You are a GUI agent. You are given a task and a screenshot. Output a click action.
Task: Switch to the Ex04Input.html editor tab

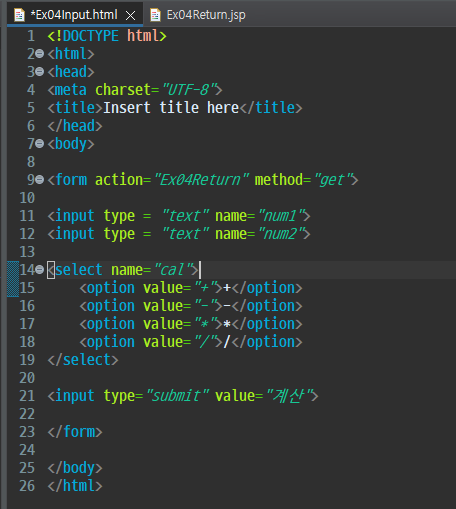pyautogui.click(x=74, y=15)
